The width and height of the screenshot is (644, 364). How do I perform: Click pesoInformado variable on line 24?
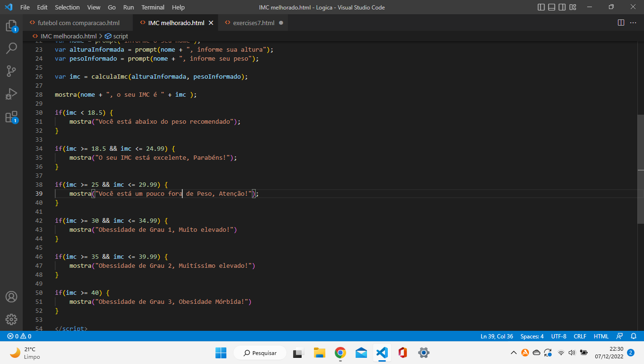93,58
